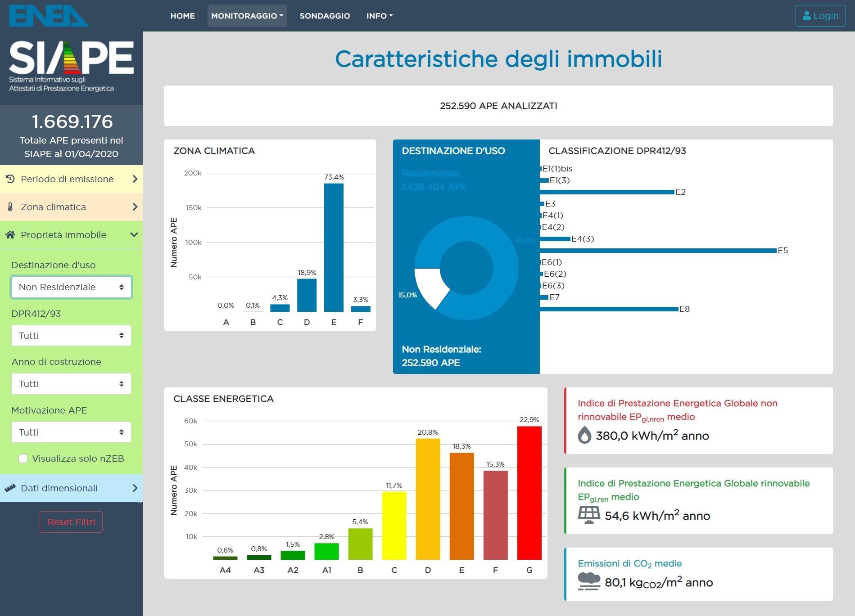Open the INFO dropdown menu
855x616 pixels.
tap(380, 16)
